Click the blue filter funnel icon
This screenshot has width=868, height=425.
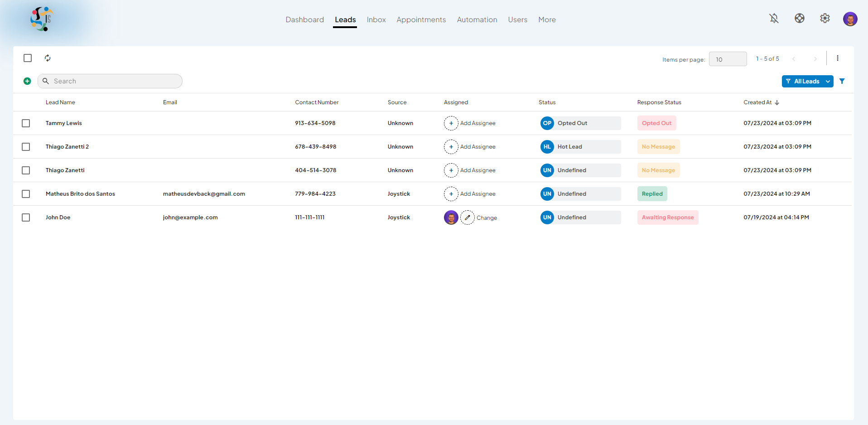[842, 81]
